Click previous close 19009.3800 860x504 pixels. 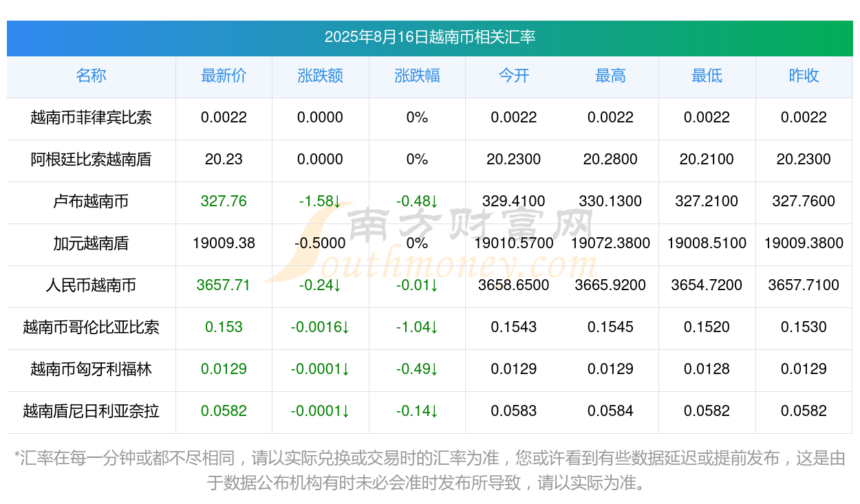click(804, 243)
